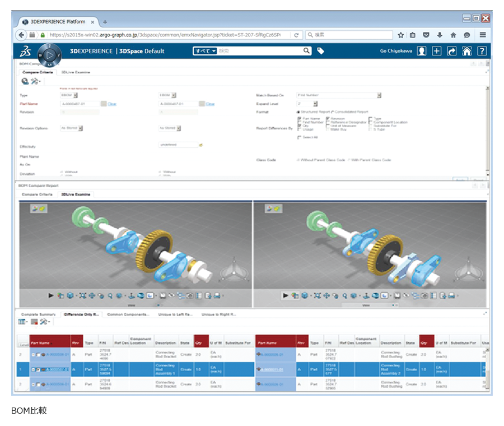Open the Complete Summary tab
The width and height of the screenshot is (504, 426).
pos(38,314)
